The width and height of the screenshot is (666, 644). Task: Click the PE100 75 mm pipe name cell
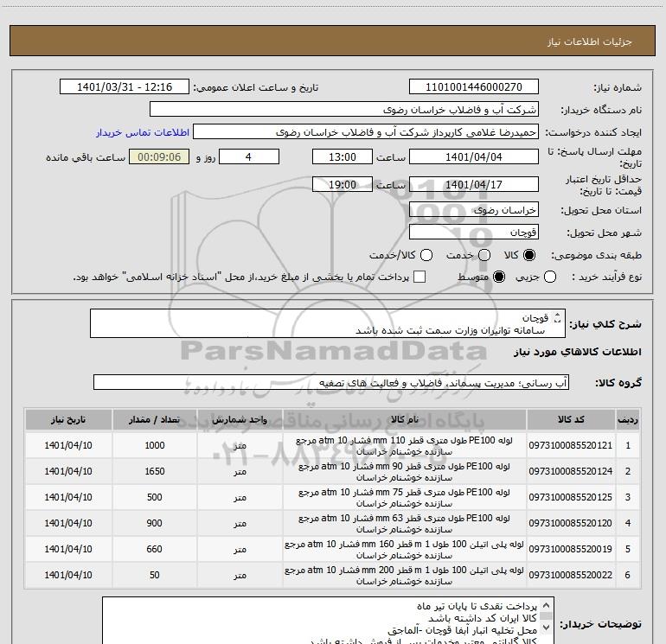click(x=405, y=498)
